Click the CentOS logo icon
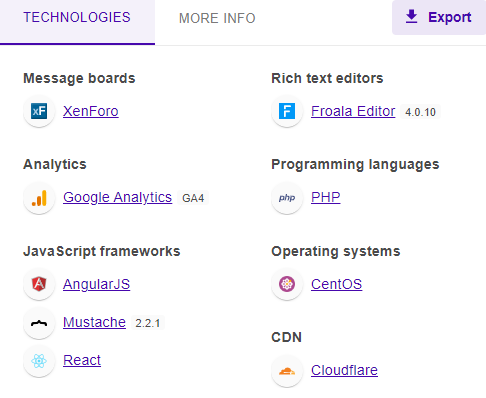The height and width of the screenshot is (398, 486). pyautogui.click(x=287, y=284)
